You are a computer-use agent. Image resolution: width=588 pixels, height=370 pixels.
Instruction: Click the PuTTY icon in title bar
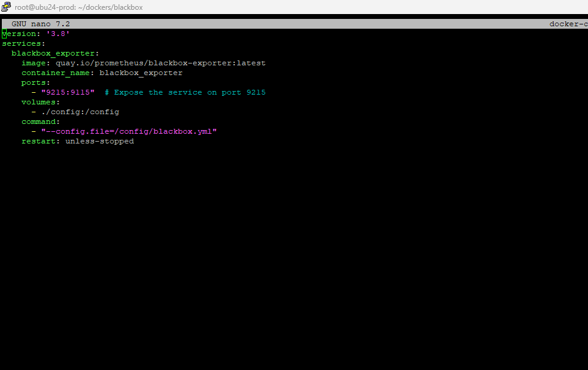click(x=6, y=7)
